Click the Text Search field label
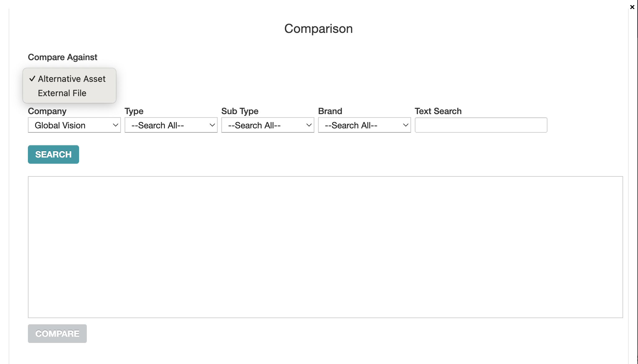This screenshot has width=638, height=364. [438, 111]
